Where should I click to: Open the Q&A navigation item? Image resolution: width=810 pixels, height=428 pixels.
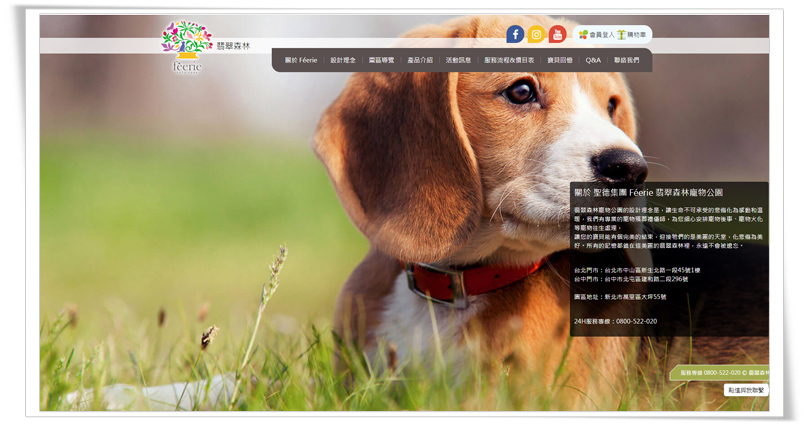click(x=593, y=60)
